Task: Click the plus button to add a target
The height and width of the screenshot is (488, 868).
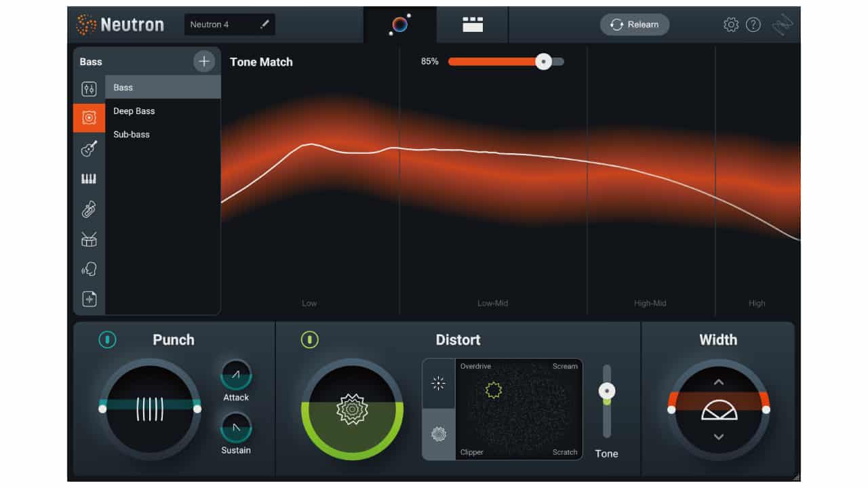Action: tap(204, 61)
